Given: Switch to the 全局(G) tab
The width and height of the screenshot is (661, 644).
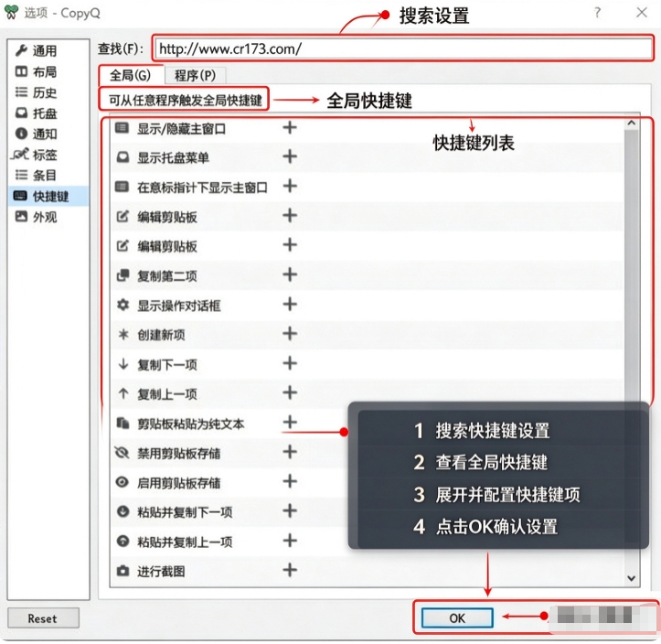Looking at the screenshot, I should (x=130, y=76).
